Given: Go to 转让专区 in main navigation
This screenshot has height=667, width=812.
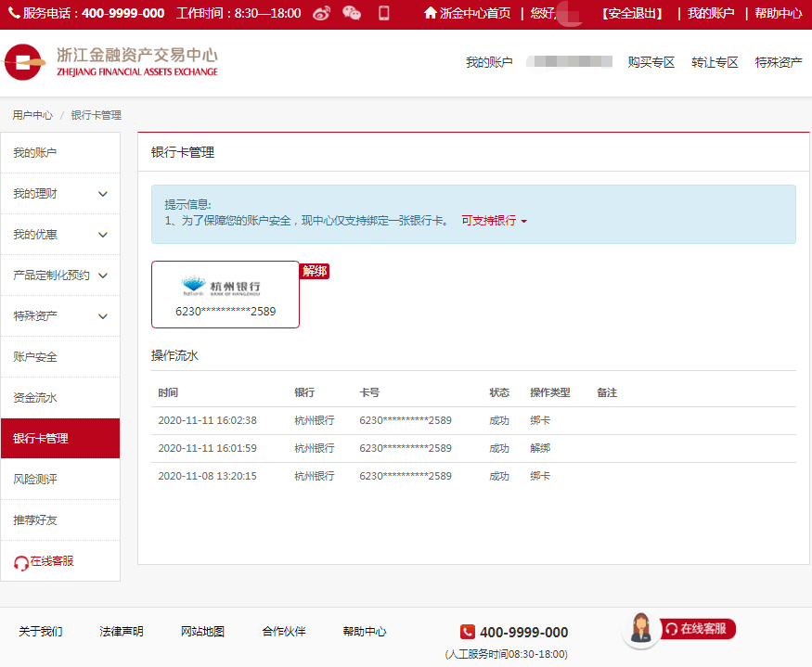Looking at the screenshot, I should (715, 63).
